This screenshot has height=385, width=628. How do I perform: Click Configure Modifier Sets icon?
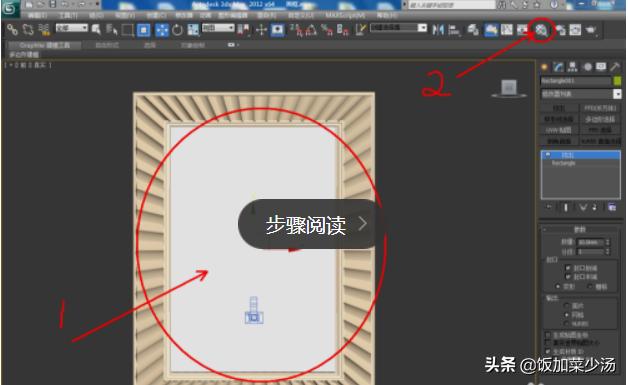click(612, 207)
